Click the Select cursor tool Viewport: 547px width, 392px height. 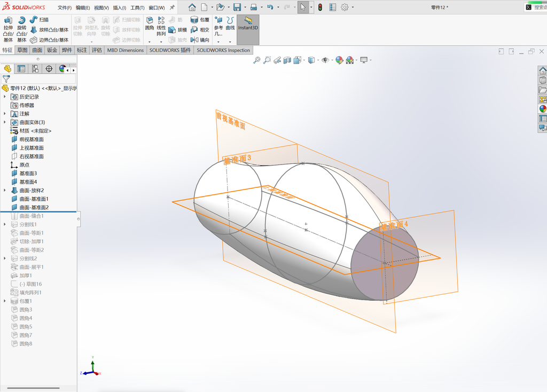tap(303, 7)
